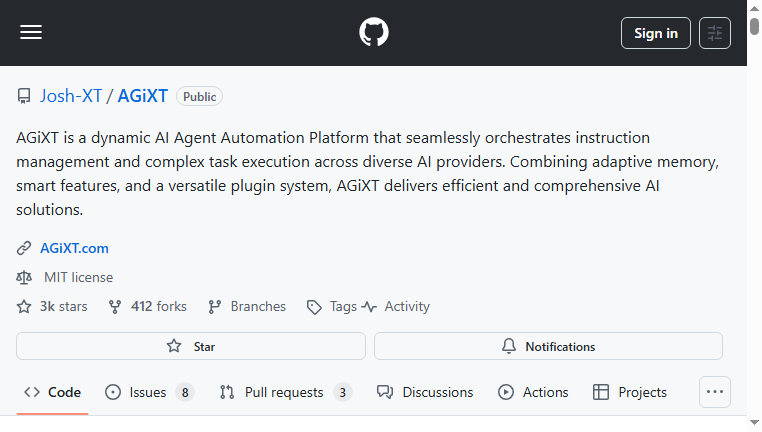Viewport: 762px width, 432px height.
Task: Open the repository Activity page
Action: (x=407, y=307)
